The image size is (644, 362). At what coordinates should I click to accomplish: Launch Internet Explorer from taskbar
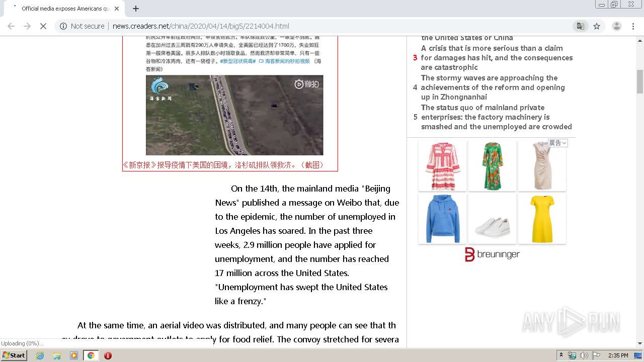point(40,355)
